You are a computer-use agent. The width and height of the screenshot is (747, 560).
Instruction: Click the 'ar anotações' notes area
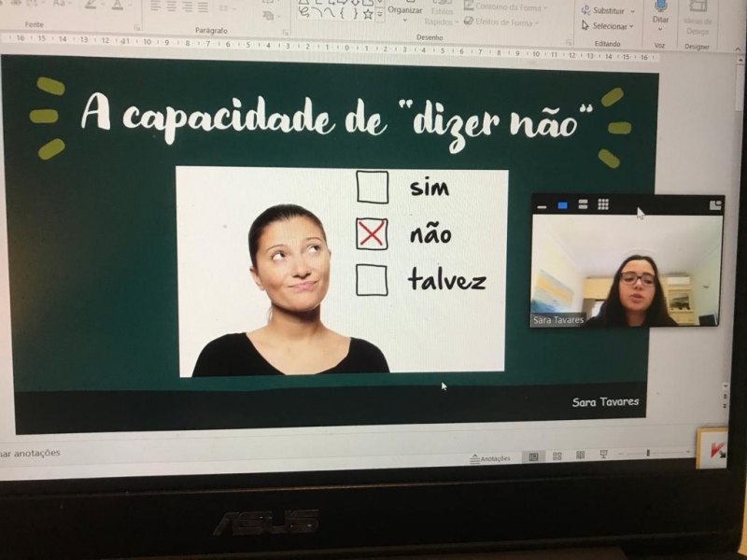[31, 453]
